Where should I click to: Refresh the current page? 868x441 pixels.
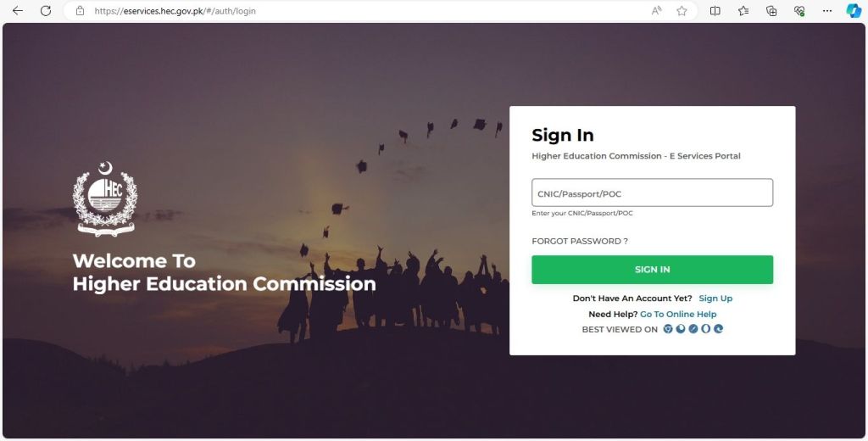point(46,10)
